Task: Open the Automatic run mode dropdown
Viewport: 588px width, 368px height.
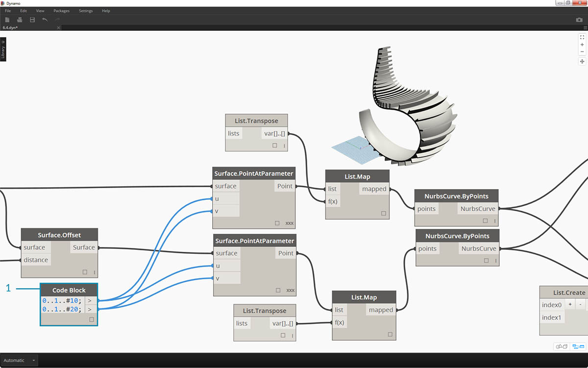Action: 20,361
